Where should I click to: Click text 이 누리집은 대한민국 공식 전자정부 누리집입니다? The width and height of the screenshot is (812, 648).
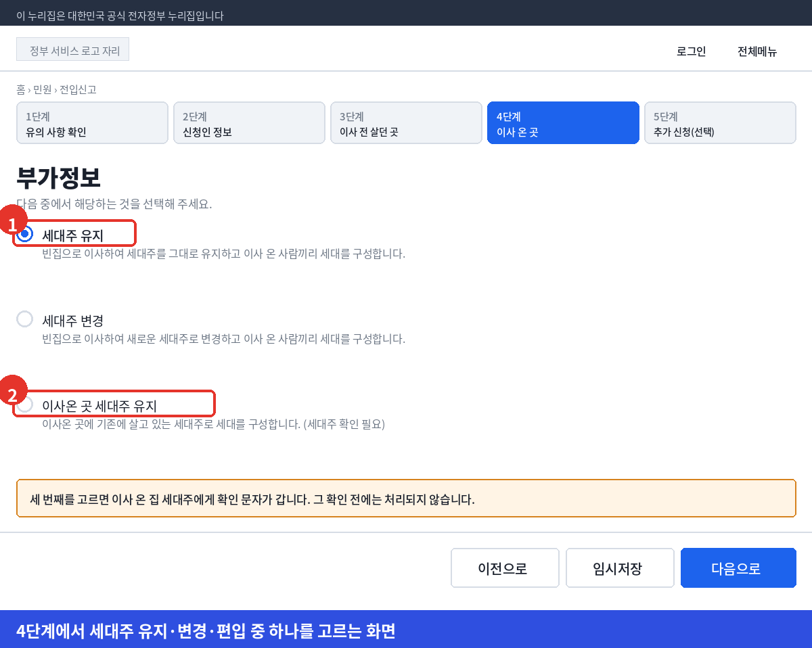click(x=120, y=15)
